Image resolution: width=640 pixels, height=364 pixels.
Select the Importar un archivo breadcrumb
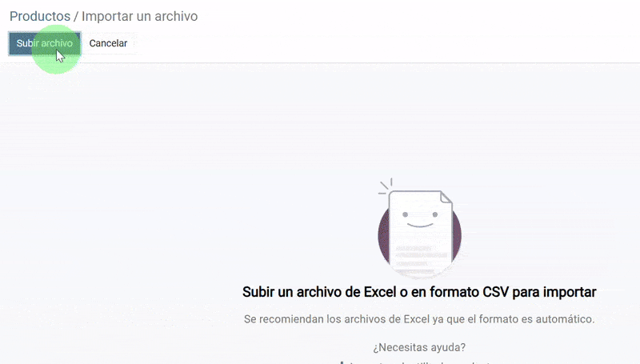click(x=139, y=16)
